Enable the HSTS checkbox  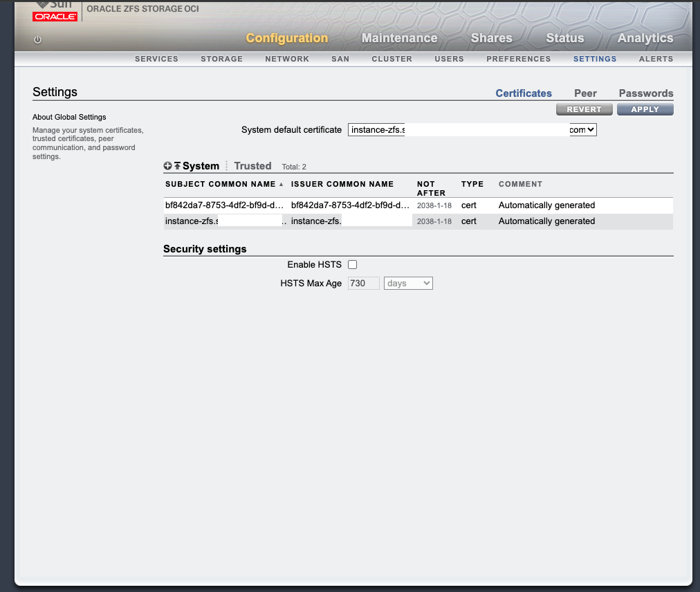point(352,264)
